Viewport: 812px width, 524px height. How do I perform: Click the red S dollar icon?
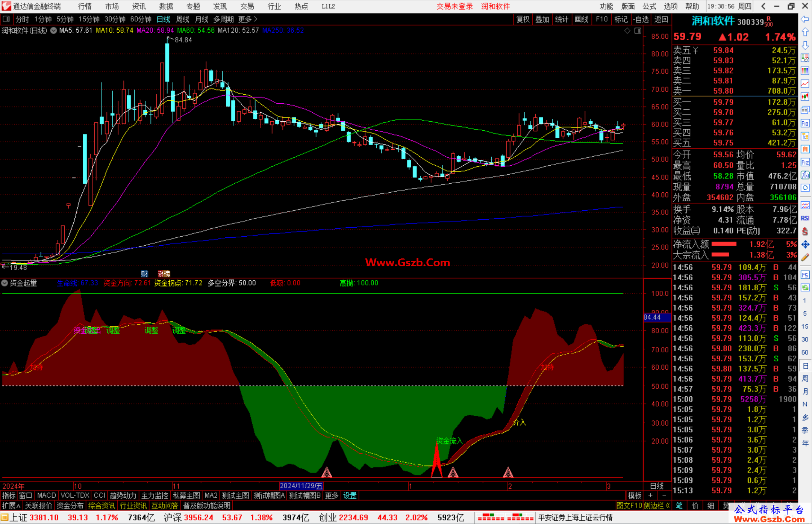[x=805, y=231]
